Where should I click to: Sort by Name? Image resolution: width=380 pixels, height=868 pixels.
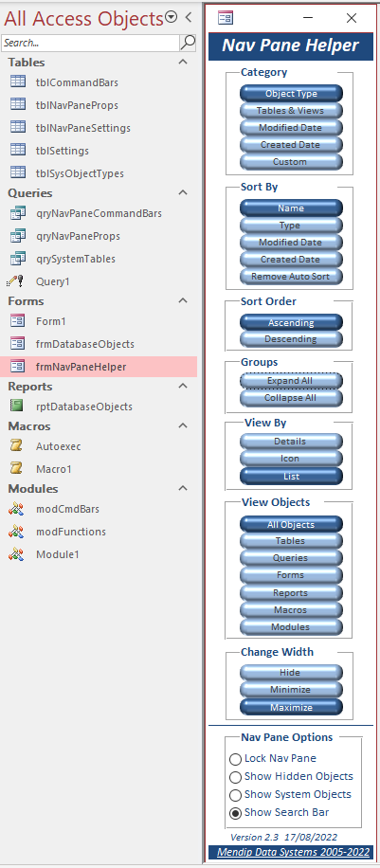(x=291, y=208)
